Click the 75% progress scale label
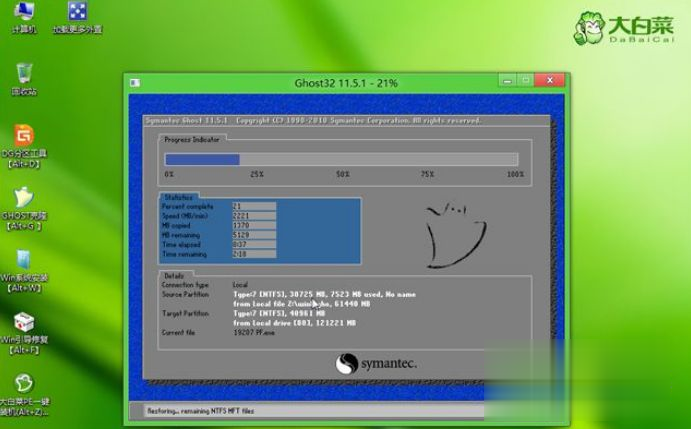The width and height of the screenshot is (691, 429). click(427, 174)
